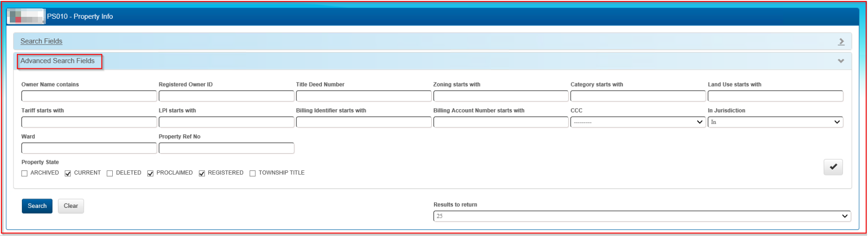This screenshot has height=236, width=868.
Task: Open the Results to return dropdown
Action: click(642, 216)
